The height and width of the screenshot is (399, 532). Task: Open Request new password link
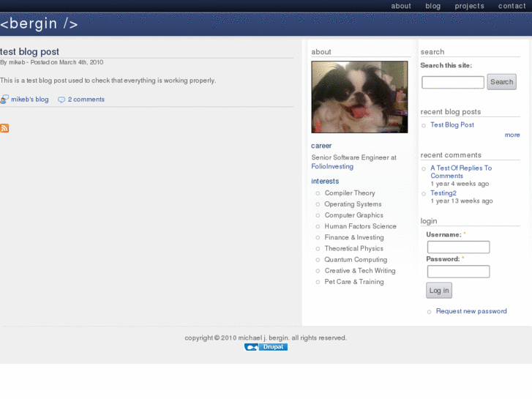pyautogui.click(x=471, y=311)
